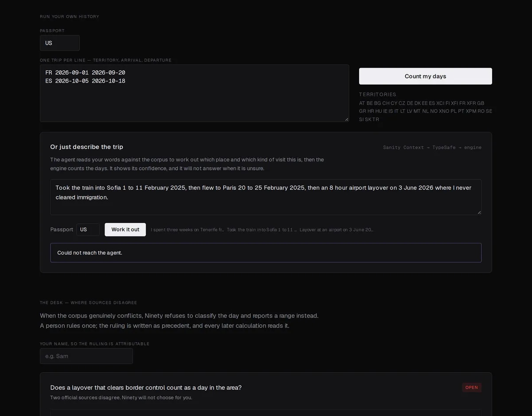Select the XFI territory code
The image size is (532, 416).
(x=454, y=103)
